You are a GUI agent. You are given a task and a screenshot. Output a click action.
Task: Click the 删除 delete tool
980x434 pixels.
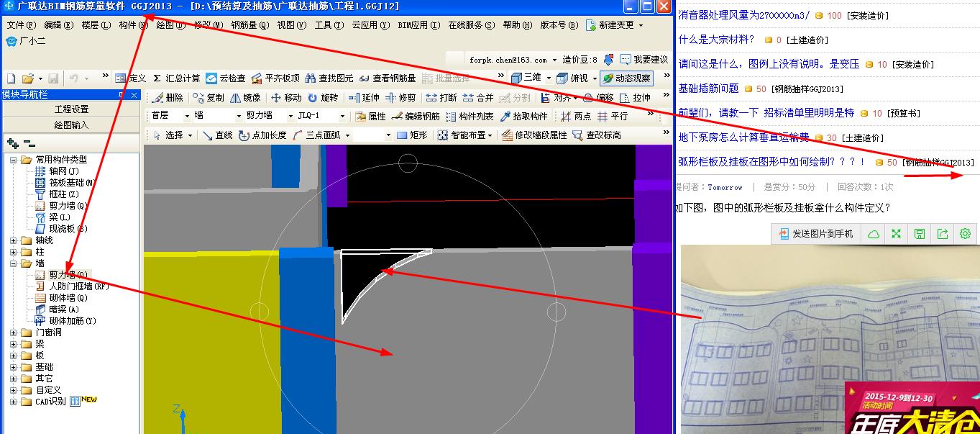tap(168, 98)
